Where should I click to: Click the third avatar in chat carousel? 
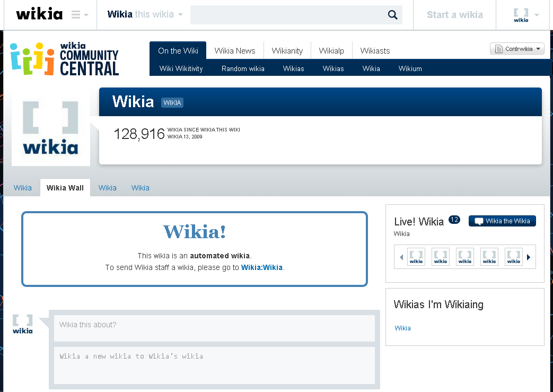point(465,257)
